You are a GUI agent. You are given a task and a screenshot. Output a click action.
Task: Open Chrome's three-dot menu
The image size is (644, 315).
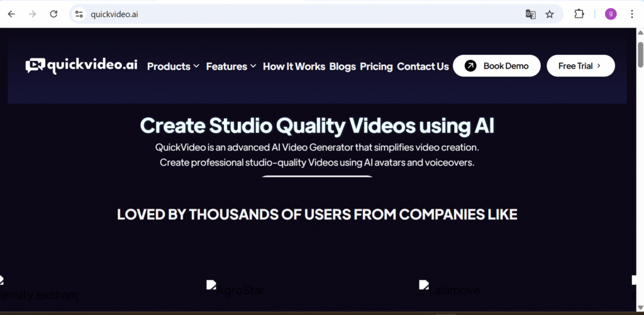pos(632,14)
